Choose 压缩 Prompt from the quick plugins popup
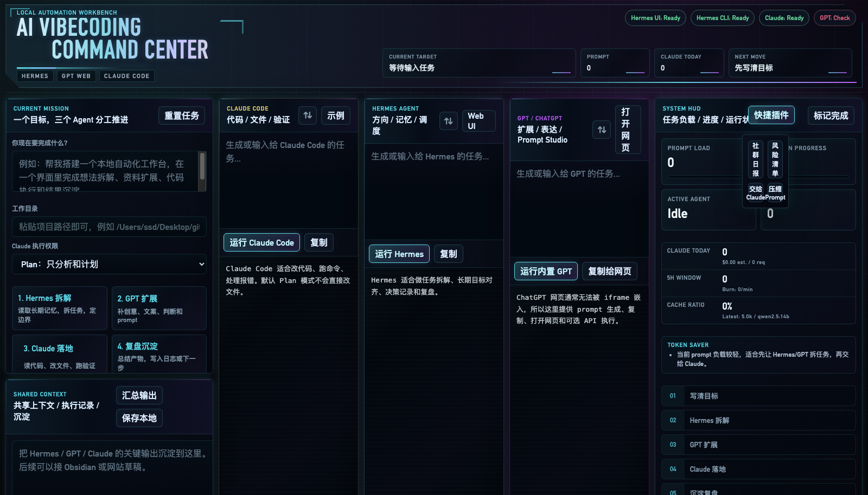The width and height of the screenshot is (868, 495). click(x=775, y=193)
